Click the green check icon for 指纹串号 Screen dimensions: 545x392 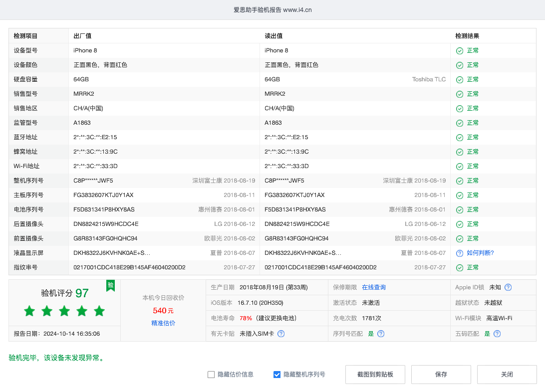(x=460, y=268)
